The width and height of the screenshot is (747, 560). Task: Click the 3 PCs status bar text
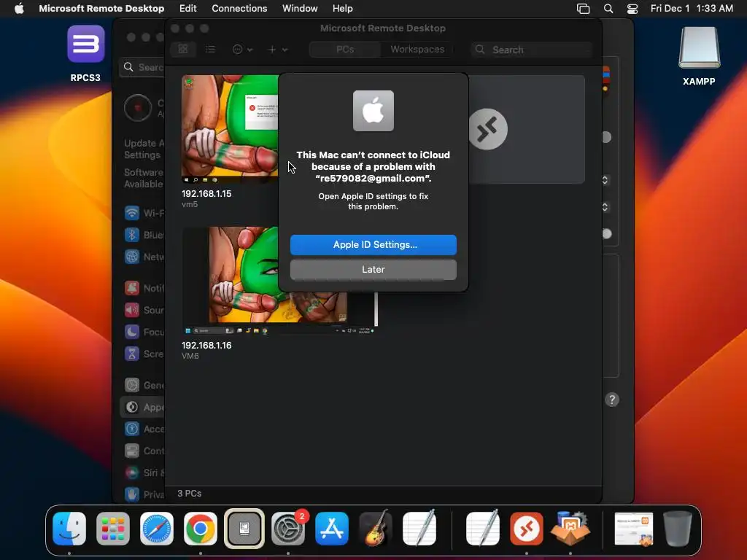tap(189, 494)
